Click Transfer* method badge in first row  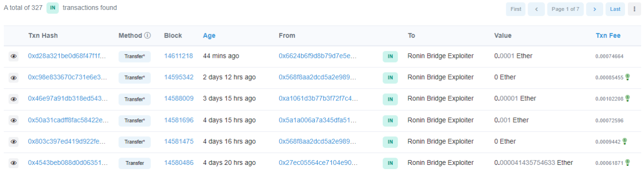click(134, 56)
